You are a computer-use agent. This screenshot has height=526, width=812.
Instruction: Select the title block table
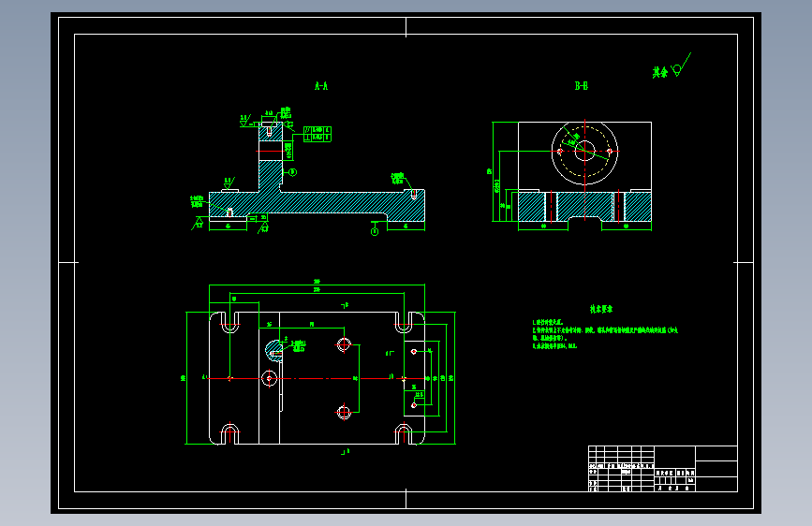tap(663, 469)
